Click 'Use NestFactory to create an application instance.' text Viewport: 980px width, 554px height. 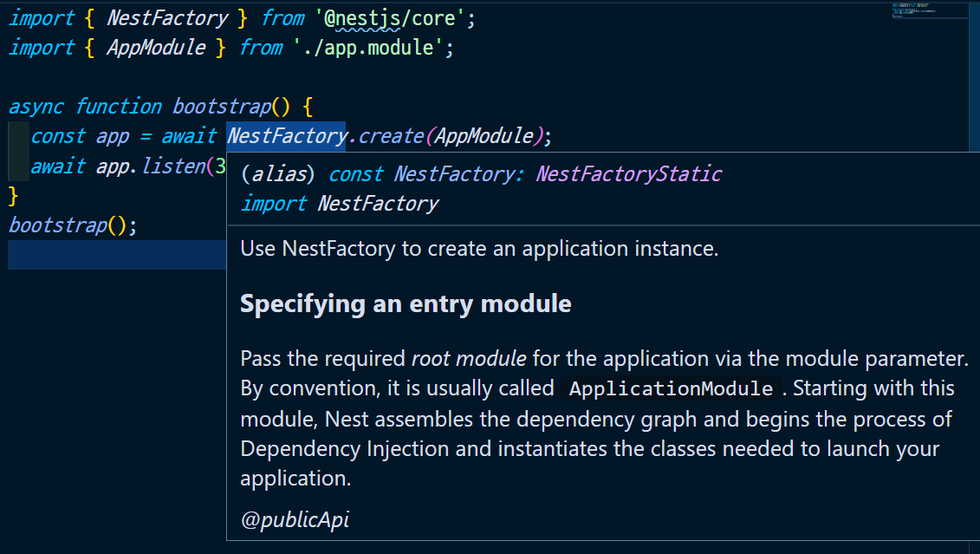pyautogui.click(x=479, y=249)
